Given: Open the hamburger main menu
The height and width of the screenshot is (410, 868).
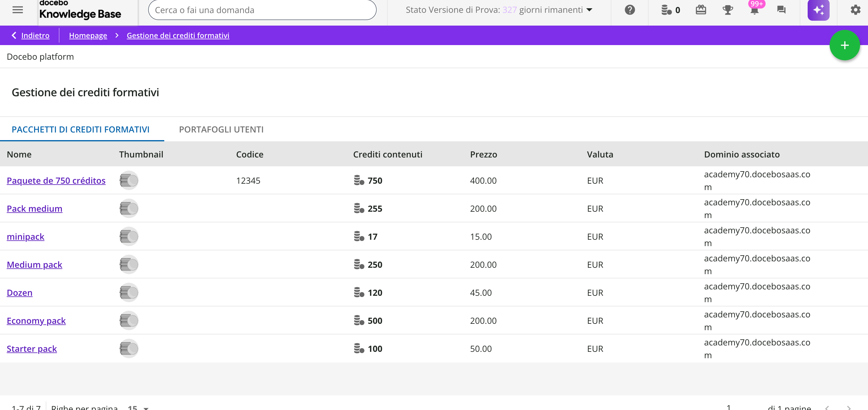Looking at the screenshot, I should coord(17,10).
